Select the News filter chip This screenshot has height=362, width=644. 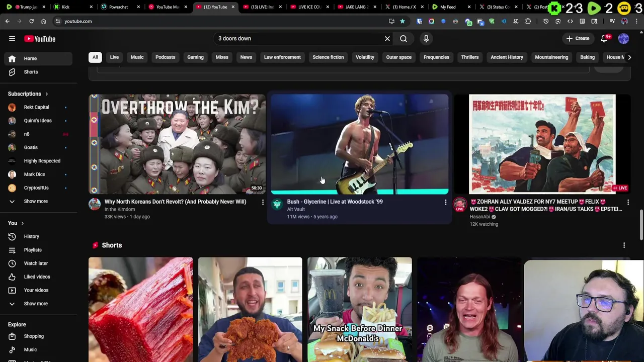[x=246, y=57]
